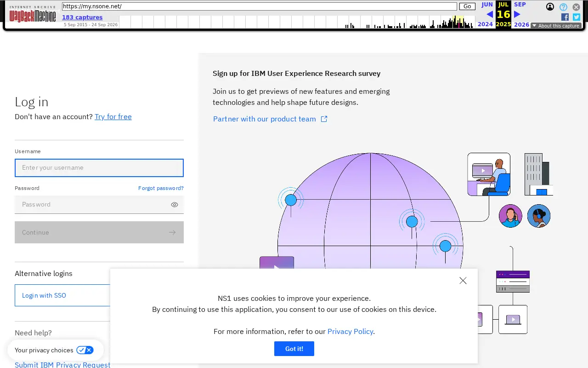Screen dimensions: 588x368
Task: Toggle password visibility eye icon
Action: click(x=175, y=205)
